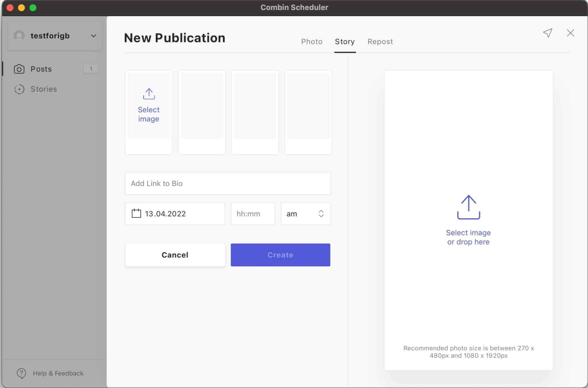This screenshot has height=388, width=588.
Task: Click the 13.04.2022 date input field
Action: tap(175, 213)
